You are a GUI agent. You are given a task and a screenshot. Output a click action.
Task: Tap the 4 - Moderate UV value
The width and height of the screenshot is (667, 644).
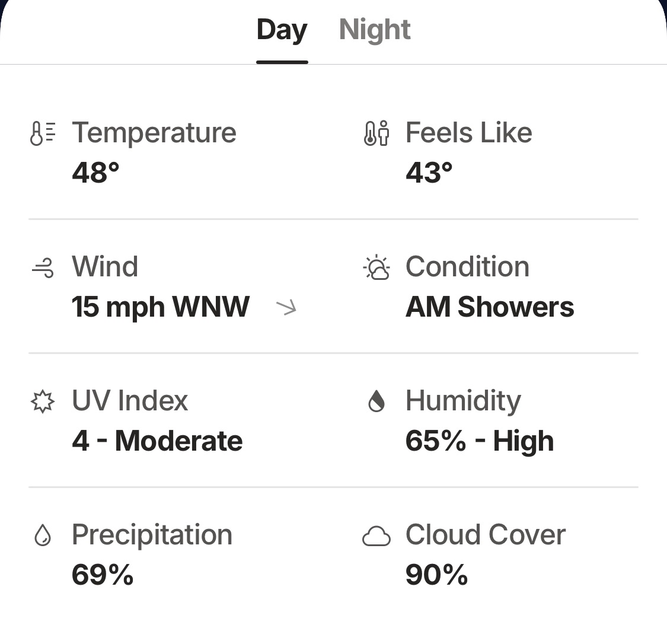point(157,441)
